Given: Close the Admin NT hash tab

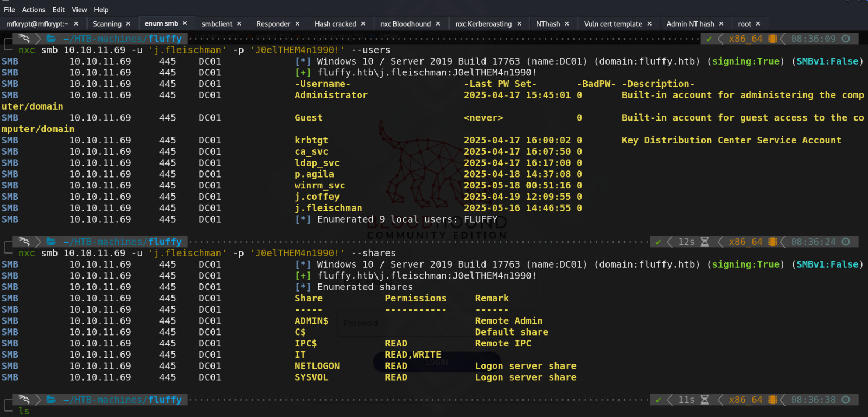Looking at the screenshot, I should 721,24.
